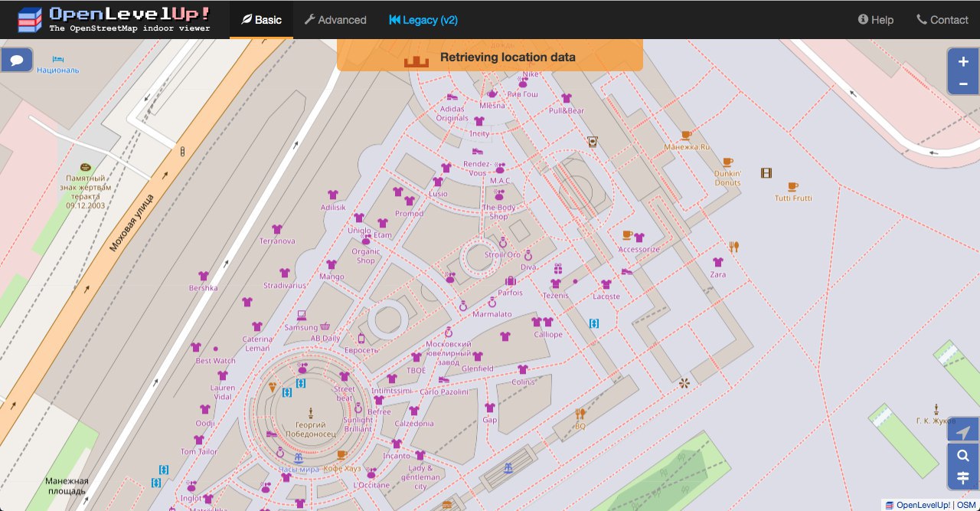
Task: Click the cinema film icon near Dunkin' Donuts
Action: (x=766, y=173)
